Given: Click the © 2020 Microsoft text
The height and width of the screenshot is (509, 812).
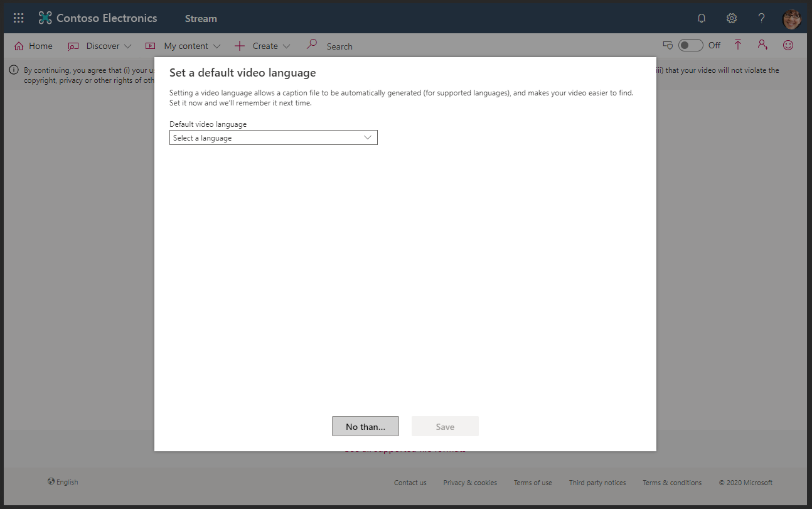Looking at the screenshot, I should 745,483.
